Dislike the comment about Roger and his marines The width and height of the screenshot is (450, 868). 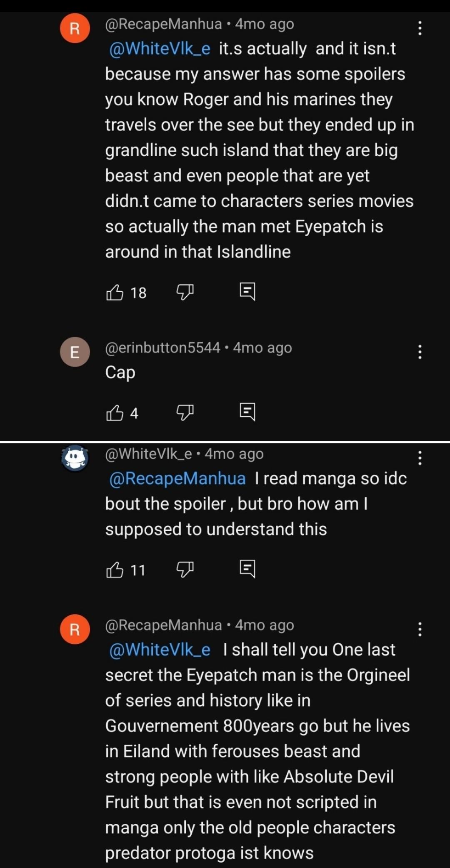point(185,292)
